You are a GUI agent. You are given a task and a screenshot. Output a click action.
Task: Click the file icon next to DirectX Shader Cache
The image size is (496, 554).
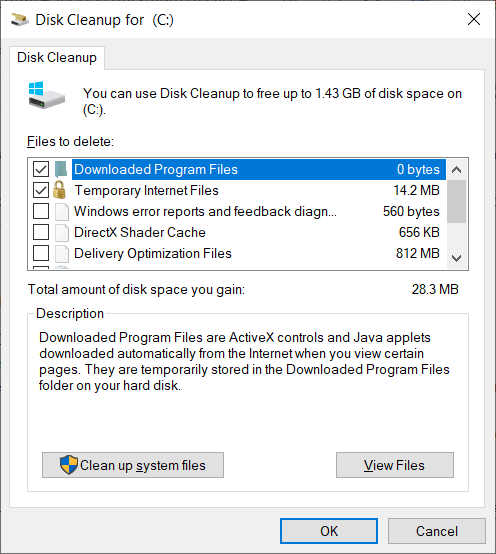(x=62, y=232)
